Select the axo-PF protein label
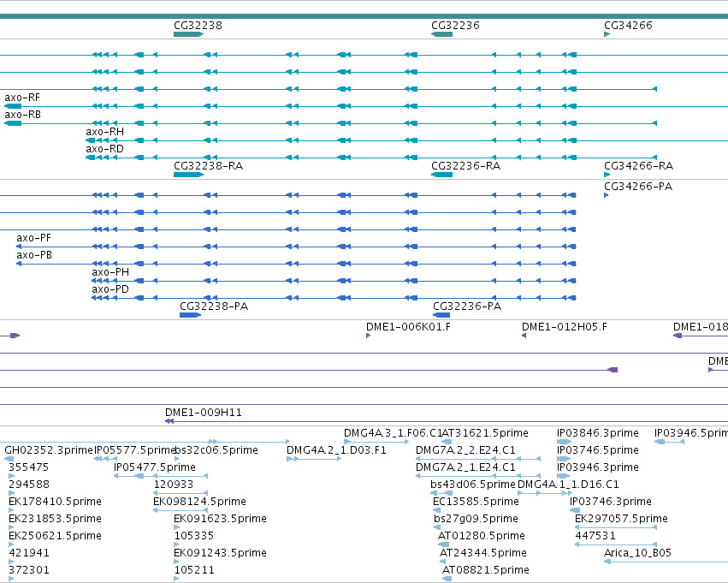The width and height of the screenshot is (728, 583). pos(34,238)
